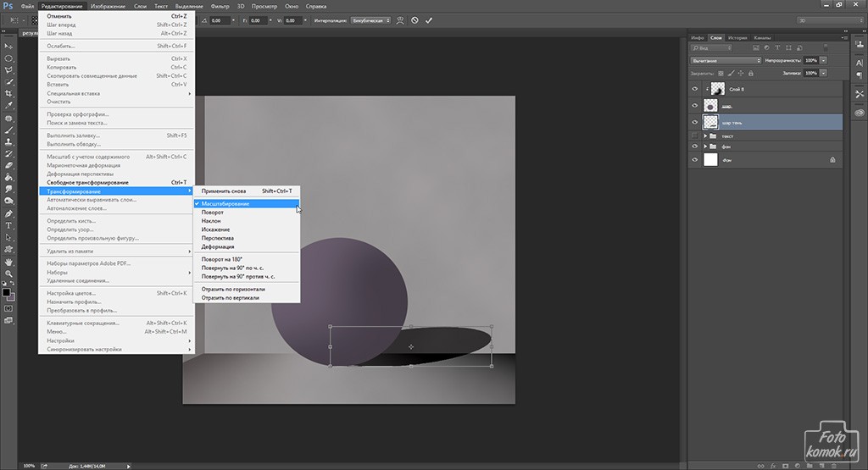Select the Zoom magnifier tool
This screenshot has width=868, height=470.
[x=8, y=274]
